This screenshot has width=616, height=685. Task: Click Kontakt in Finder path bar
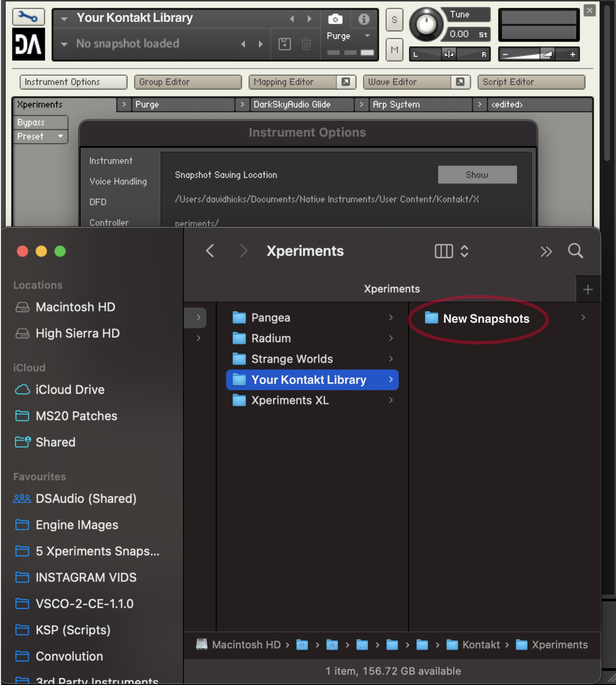473,645
